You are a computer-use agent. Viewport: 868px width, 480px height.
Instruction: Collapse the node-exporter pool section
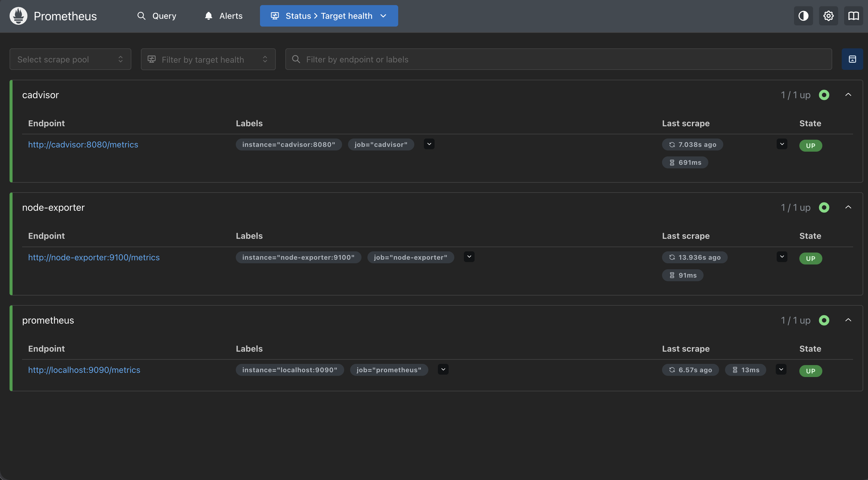(x=848, y=208)
